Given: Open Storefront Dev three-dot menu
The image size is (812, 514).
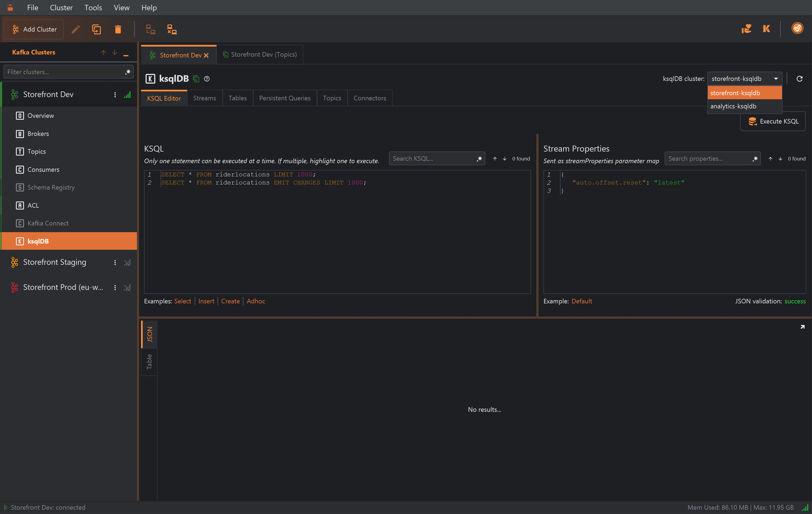Looking at the screenshot, I should click(x=115, y=95).
